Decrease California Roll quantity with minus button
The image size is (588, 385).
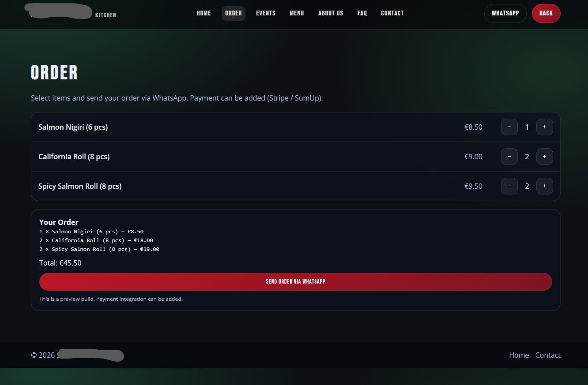click(x=509, y=156)
